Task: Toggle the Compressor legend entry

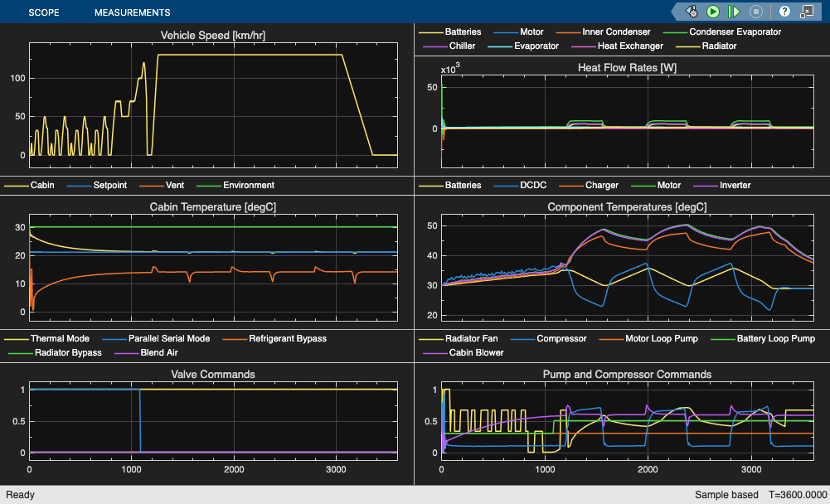Action: (548, 339)
